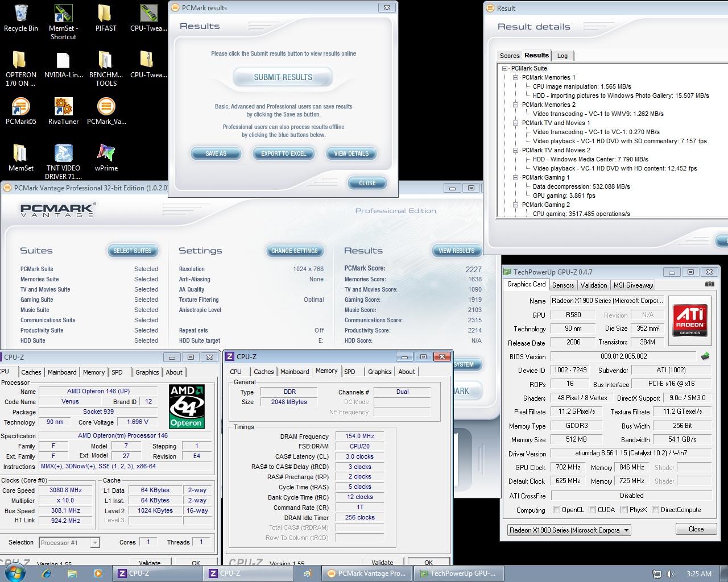The image size is (728, 582).
Task: Click the network icon in the system tray
Action: point(657,574)
